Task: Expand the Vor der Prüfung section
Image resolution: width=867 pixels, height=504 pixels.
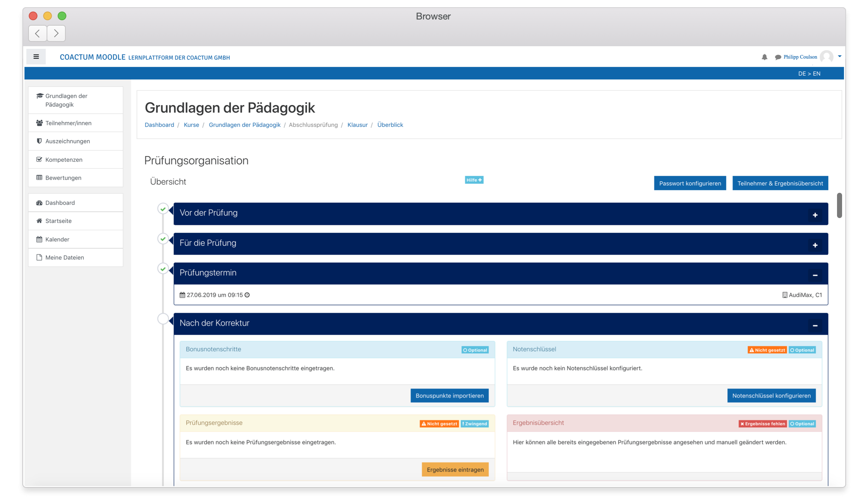Action: pos(815,215)
